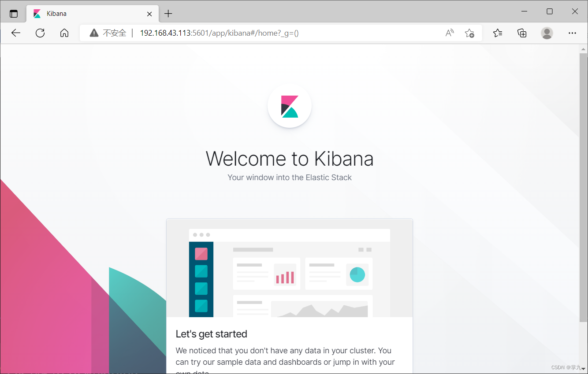Click the address bar URL
The width and height of the screenshot is (588, 374).
[220, 33]
